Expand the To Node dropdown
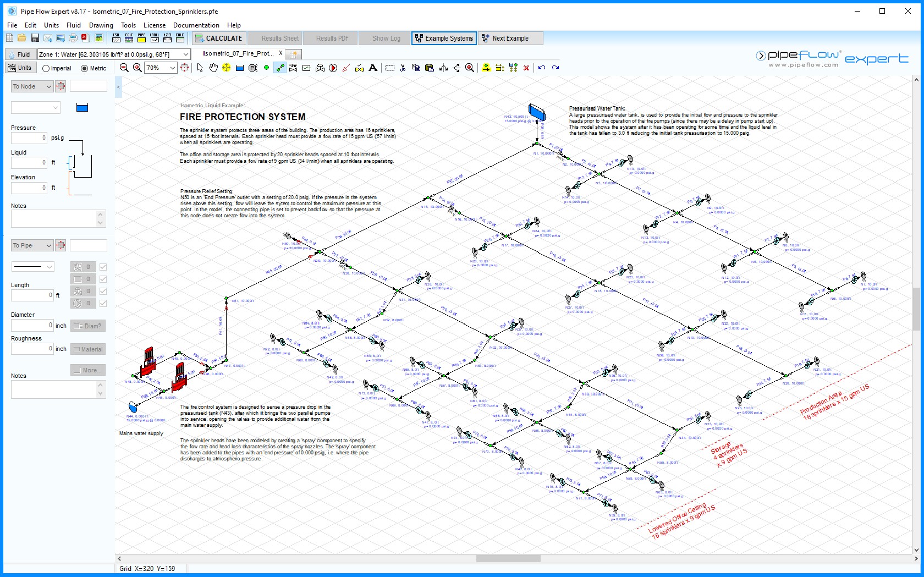The height and width of the screenshot is (577, 924). point(48,86)
